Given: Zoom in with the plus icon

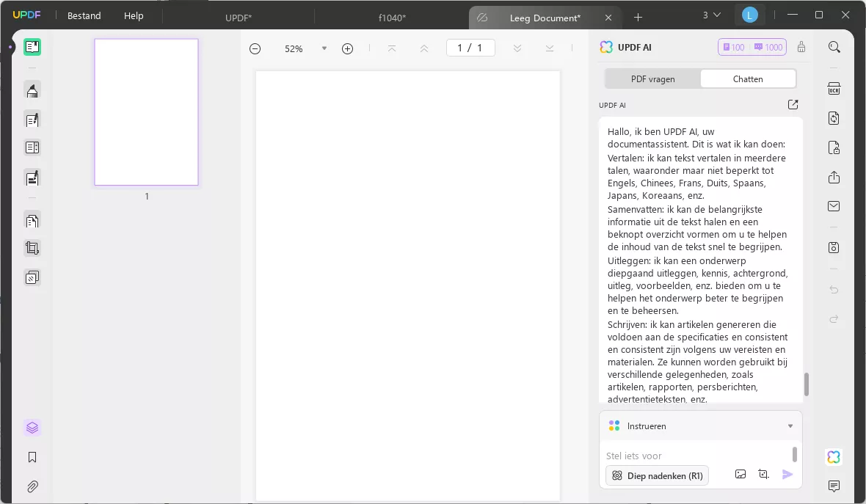Looking at the screenshot, I should [x=347, y=48].
